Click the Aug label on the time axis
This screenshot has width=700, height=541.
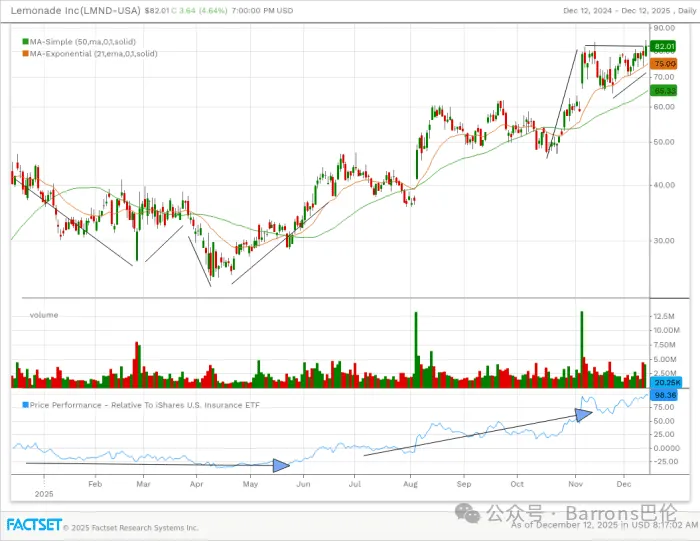pyautogui.click(x=408, y=482)
